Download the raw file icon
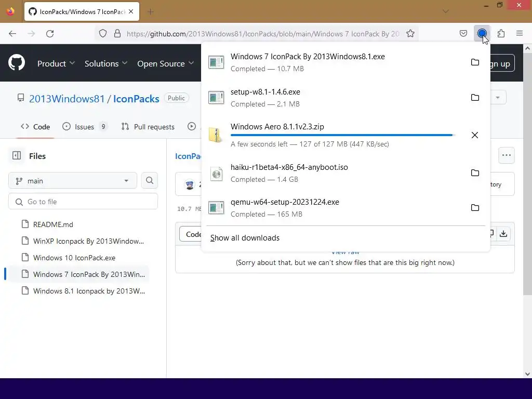The height and width of the screenshot is (399, 532). click(x=503, y=233)
